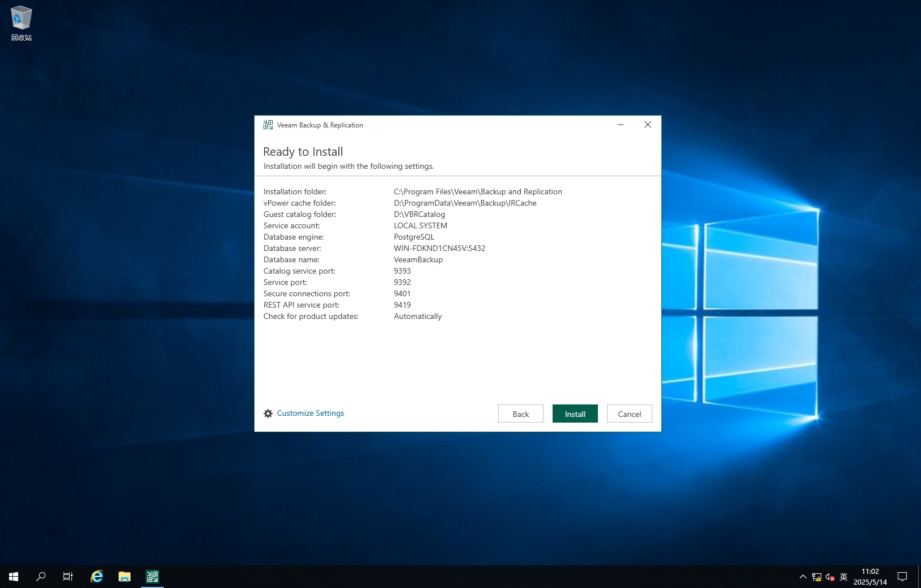Close the Veeam installer dialog
Viewport: 921px width, 588px height.
click(x=647, y=125)
